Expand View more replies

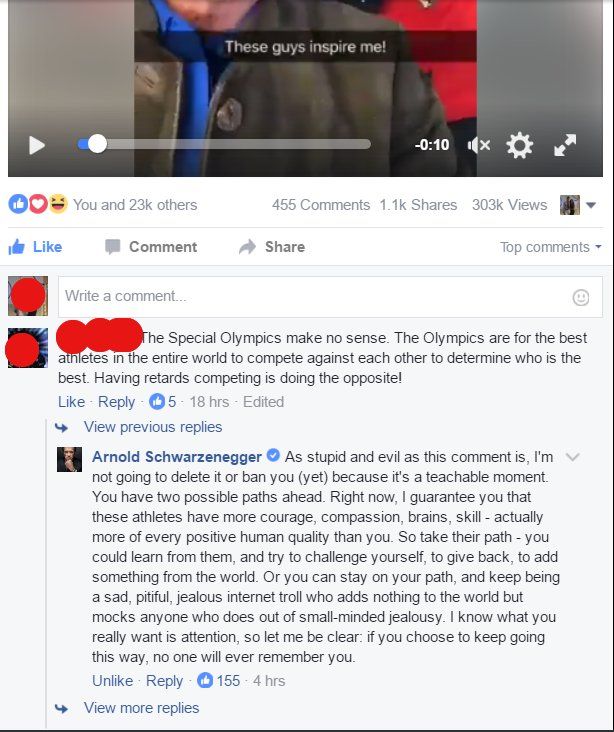click(141, 708)
